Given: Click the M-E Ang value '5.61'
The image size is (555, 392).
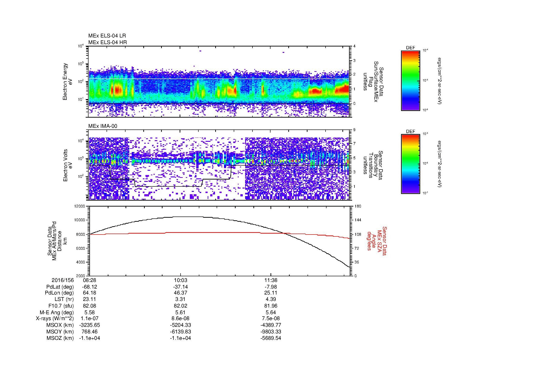Looking at the screenshot, I should 180,312.
